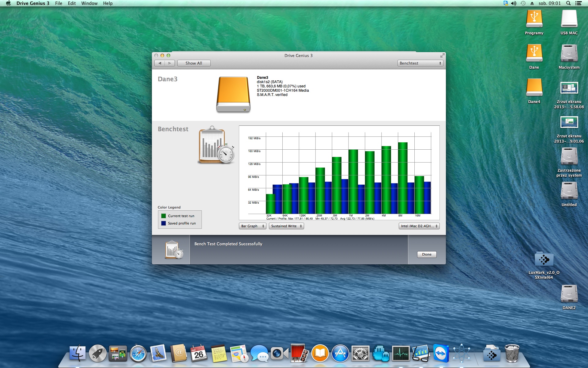Open the Intel iMac profile dropdown
Screen dimensions: 588x368
419,226
